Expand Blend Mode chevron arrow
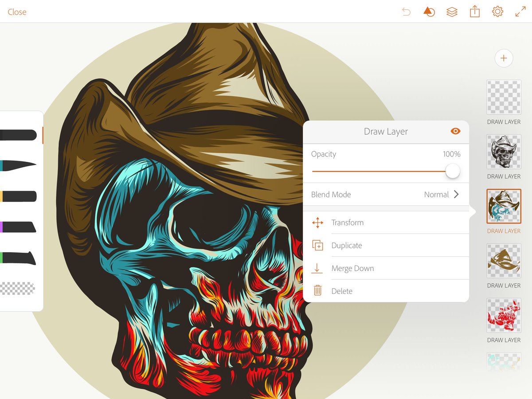Image resolution: width=532 pixels, height=399 pixels. pyautogui.click(x=456, y=194)
